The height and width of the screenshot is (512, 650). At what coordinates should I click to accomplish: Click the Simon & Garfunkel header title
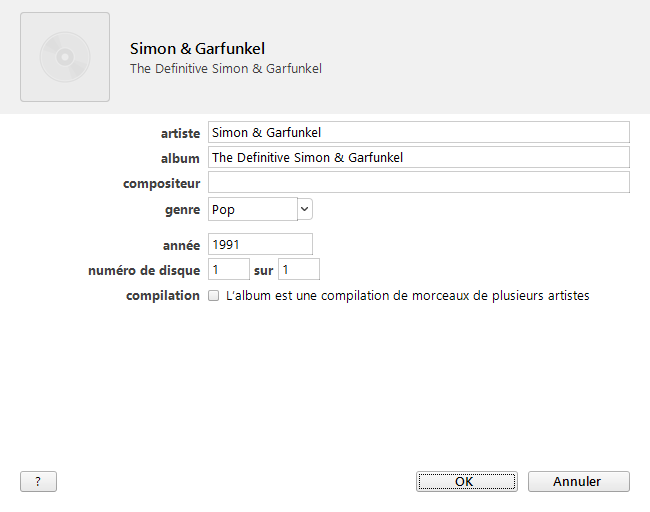(197, 49)
